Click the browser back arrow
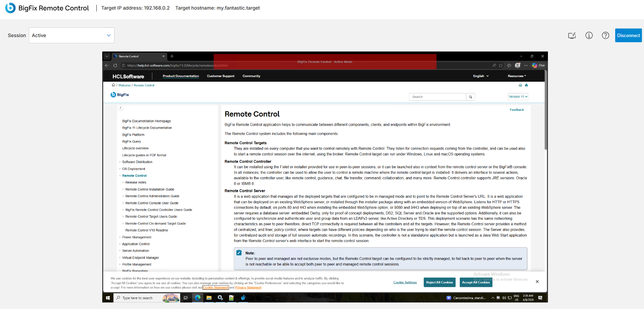Image resolution: width=644 pixels, height=309 pixels. click(107, 65)
